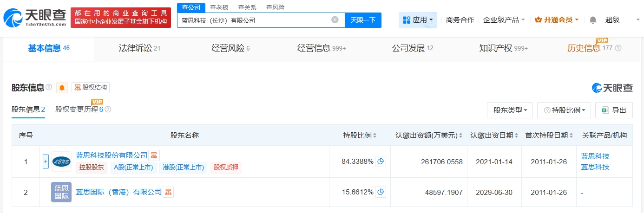This screenshot has height=213, width=644.
Task: Open the 股东类型 filter dropdown
Action: coord(510,110)
